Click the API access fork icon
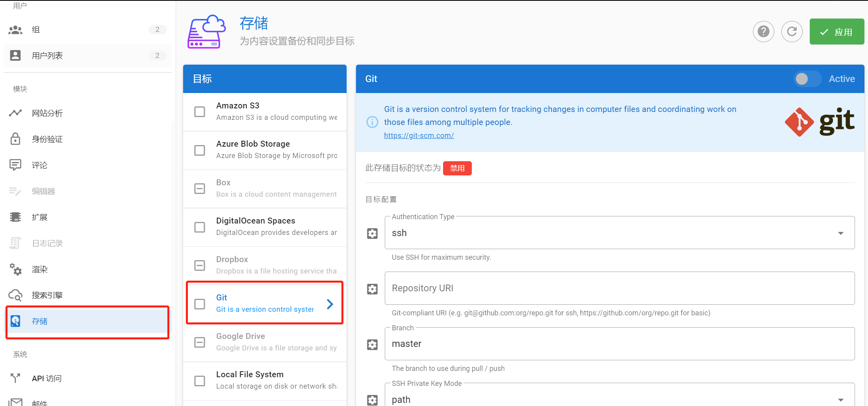Screen dimensions: 868x406 (15, 378)
